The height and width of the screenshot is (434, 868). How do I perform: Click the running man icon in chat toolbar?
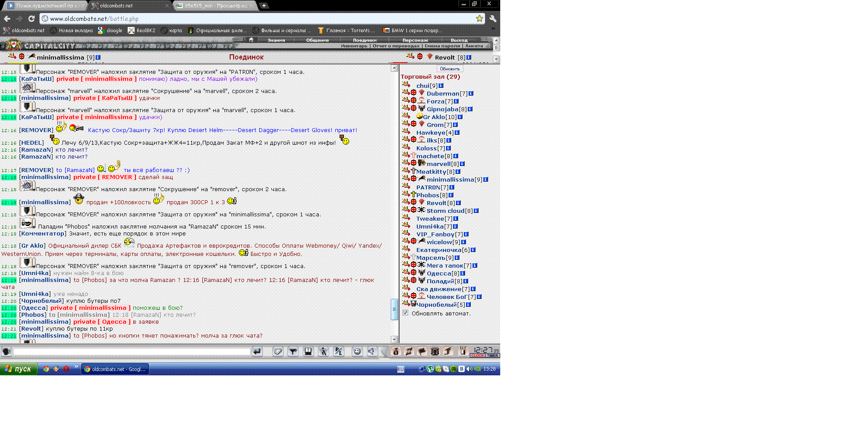coord(323,351)
